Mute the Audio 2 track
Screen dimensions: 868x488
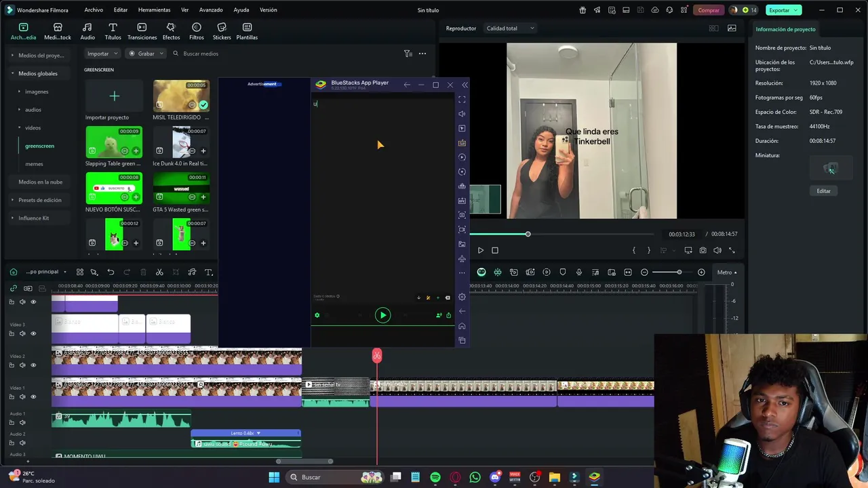[x=22, y=443]
